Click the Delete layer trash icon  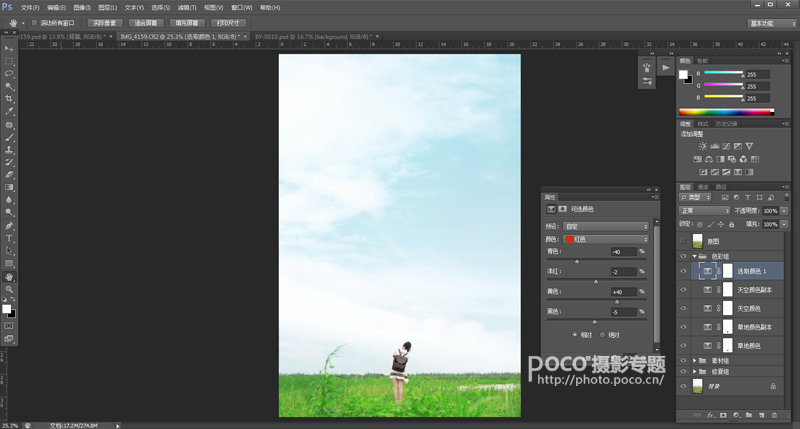pos(774,415)
